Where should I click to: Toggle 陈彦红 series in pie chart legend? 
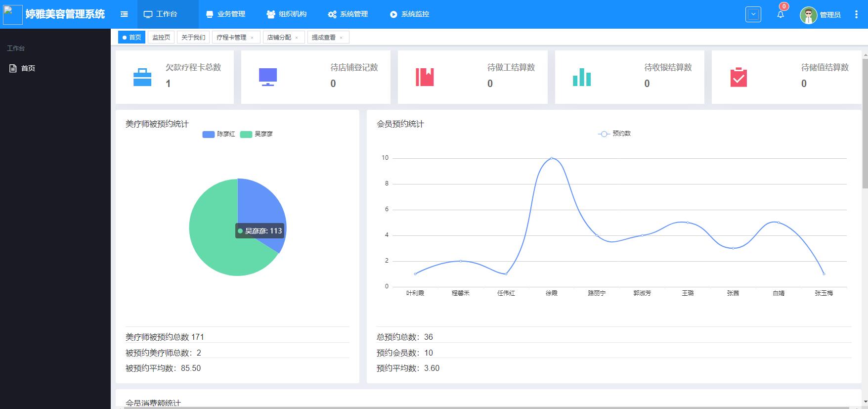(219, 134)
